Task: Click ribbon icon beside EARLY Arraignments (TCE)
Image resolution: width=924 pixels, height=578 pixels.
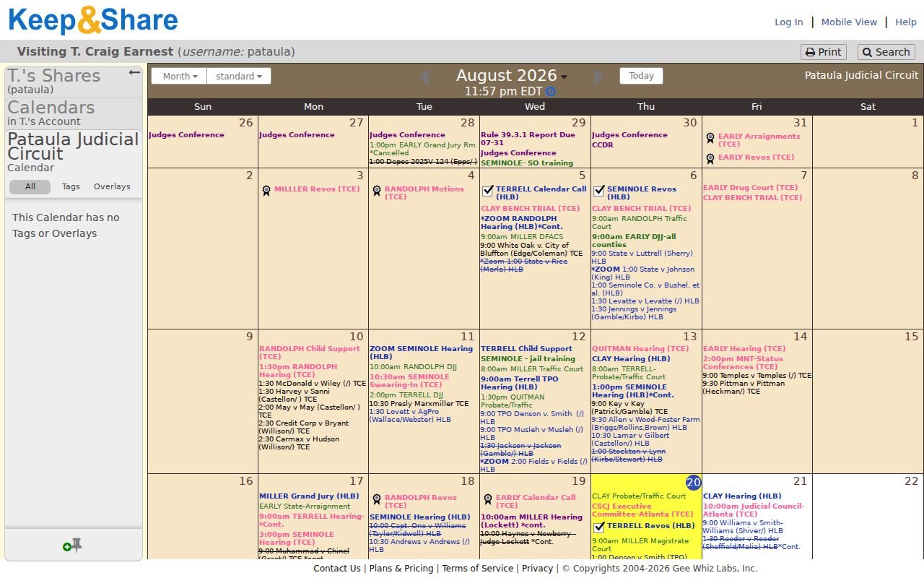Action: (x=710, y=138)
